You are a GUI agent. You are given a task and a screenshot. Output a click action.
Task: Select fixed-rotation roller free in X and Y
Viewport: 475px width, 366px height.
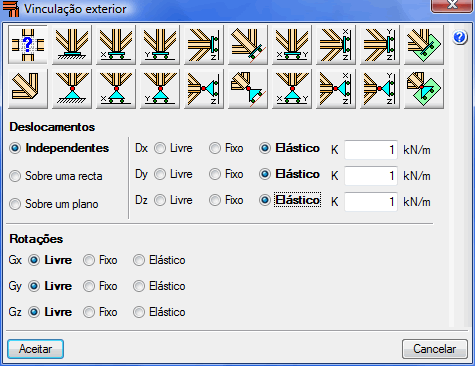click(x=292, y=44)
